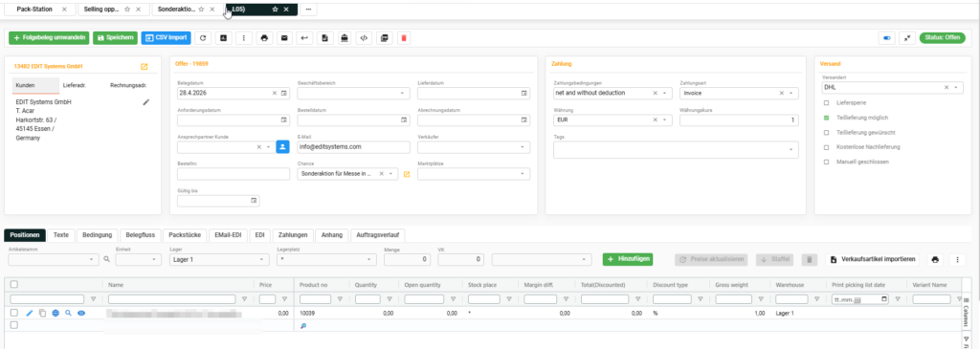Check the Teillieferung gewünscht checkbox
Image resolution: width=980 pixels, height=349 pixels.
click(826, 132)
